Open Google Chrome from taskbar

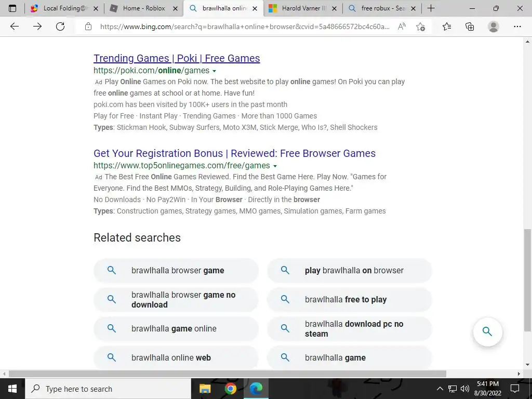point(230,389)
